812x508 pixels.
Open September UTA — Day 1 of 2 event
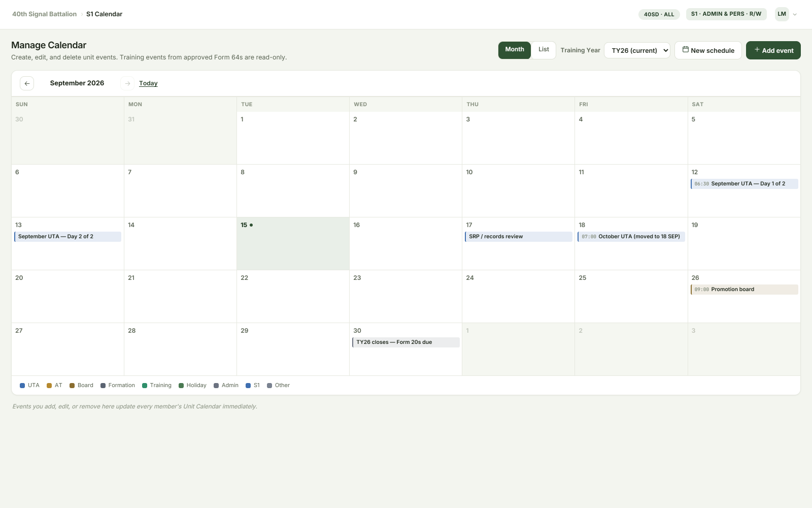(x=744, y=184)
